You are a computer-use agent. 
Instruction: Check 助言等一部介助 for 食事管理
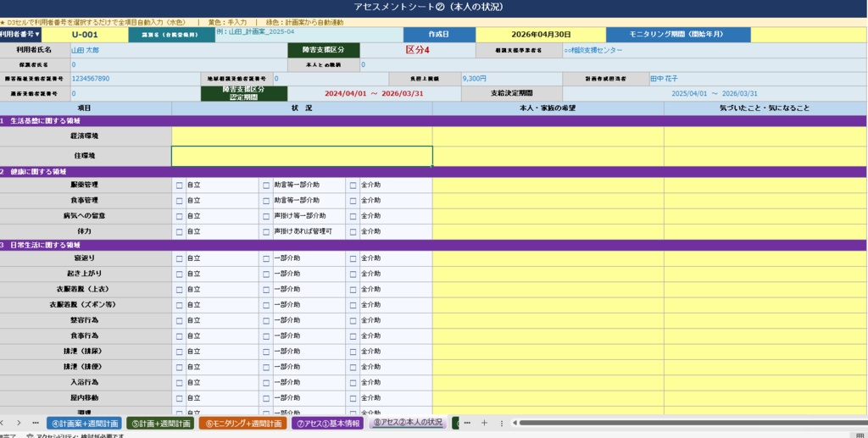pyautogui.click(x=267, y=201)
